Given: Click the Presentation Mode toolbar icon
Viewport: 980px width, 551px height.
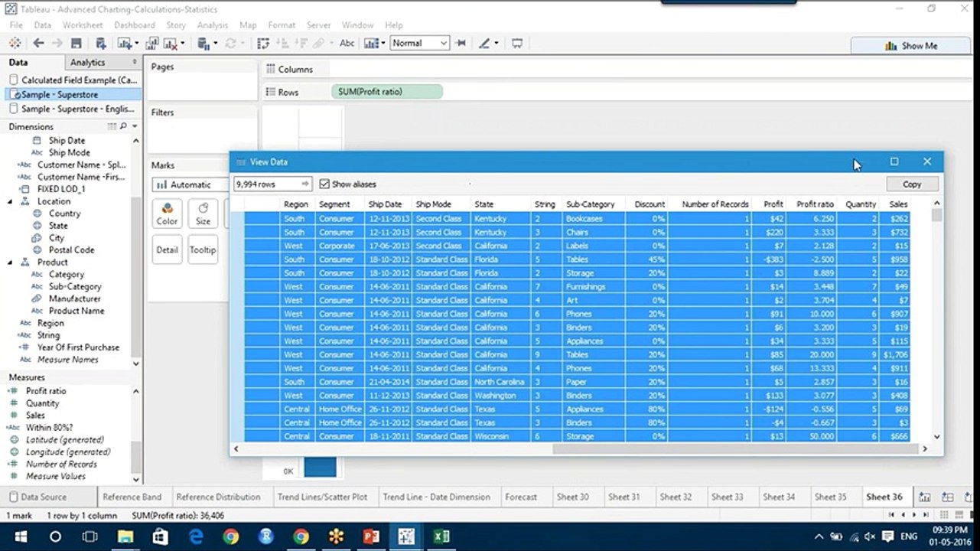Looking at the screenshot, I should point(517,44).
